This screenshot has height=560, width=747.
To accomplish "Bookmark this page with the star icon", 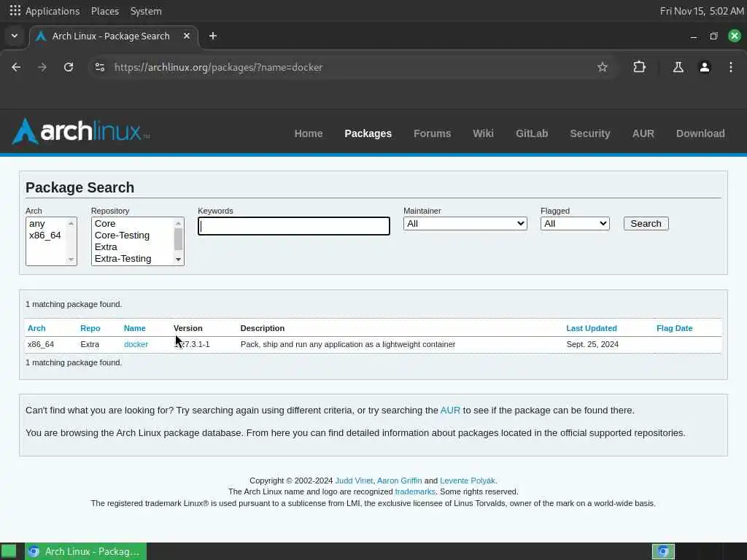I will pos(602,67).
